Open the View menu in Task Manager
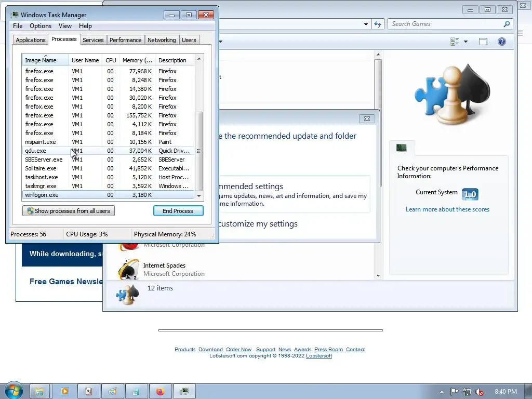 point(65,26)
